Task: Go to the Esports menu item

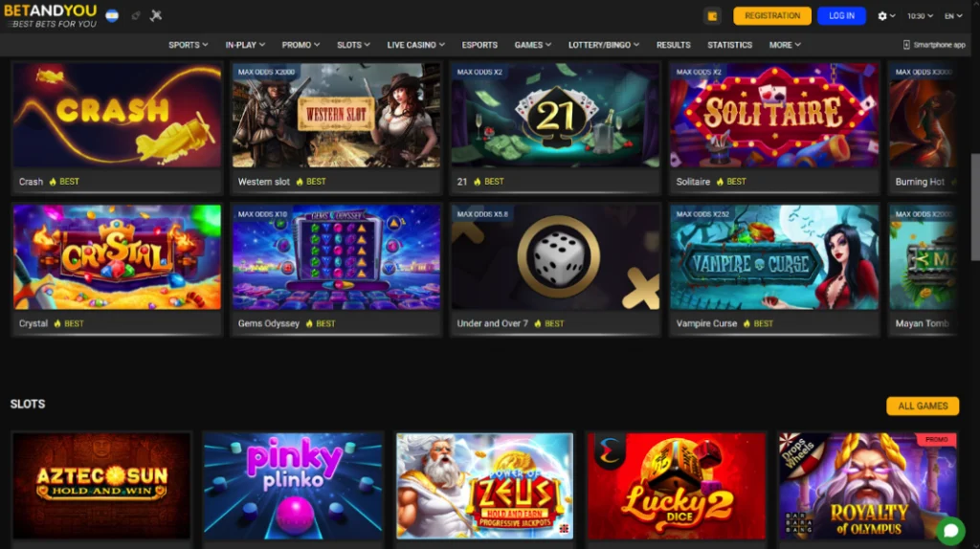Action: click(x=479, y=45)
